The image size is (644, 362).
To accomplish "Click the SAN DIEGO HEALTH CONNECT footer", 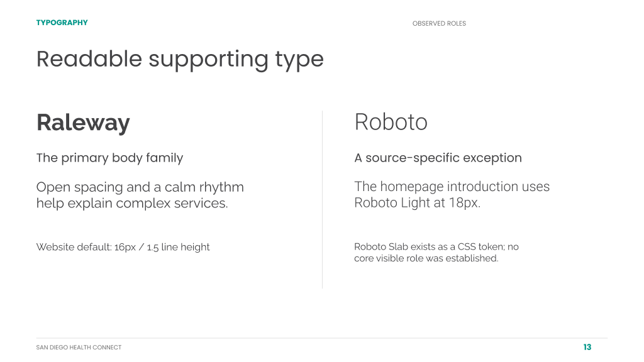I will [79, 347].
